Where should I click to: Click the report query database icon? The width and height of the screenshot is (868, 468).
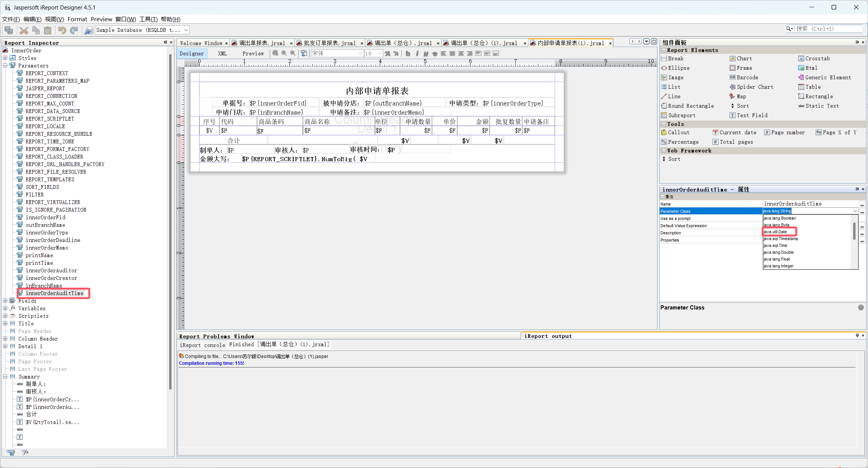tap(275, 53)
